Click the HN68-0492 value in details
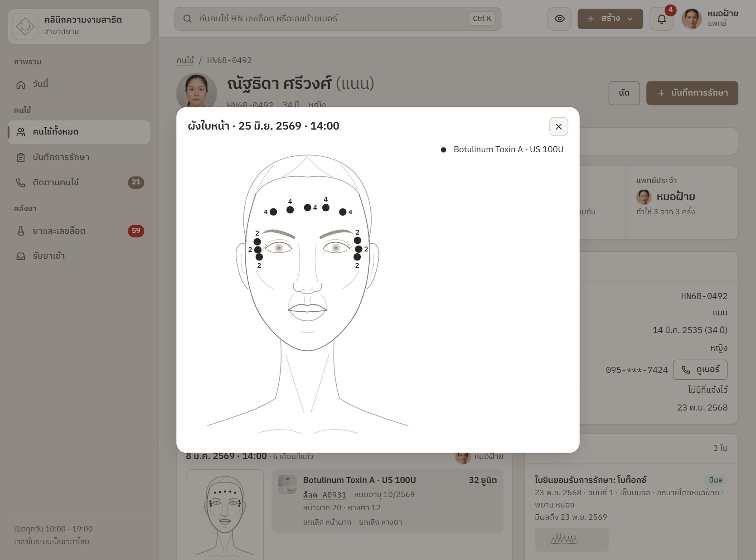The width and height of the screenshot is (756, 560). [704, 296]
